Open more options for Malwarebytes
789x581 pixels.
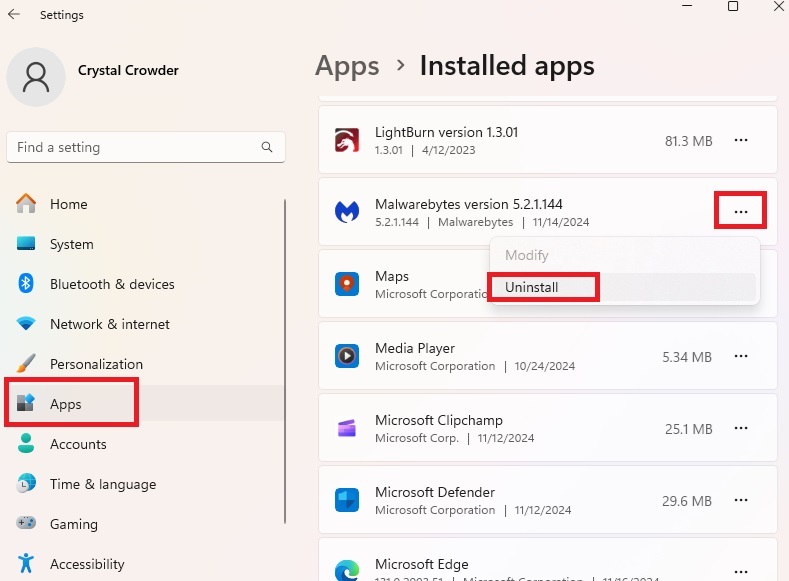click(741, 212)
